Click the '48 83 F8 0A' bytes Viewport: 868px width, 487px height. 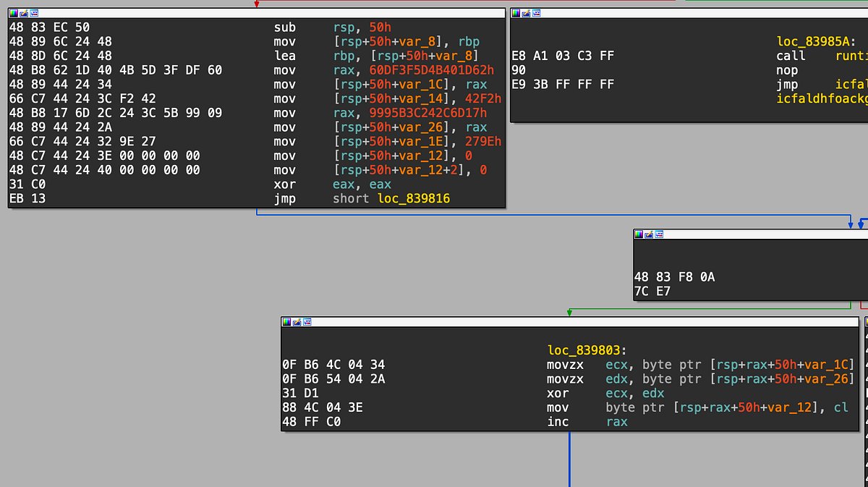675,277
